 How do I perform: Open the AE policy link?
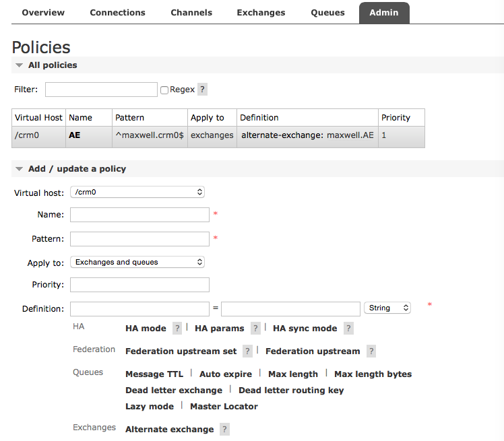[74, 135]
